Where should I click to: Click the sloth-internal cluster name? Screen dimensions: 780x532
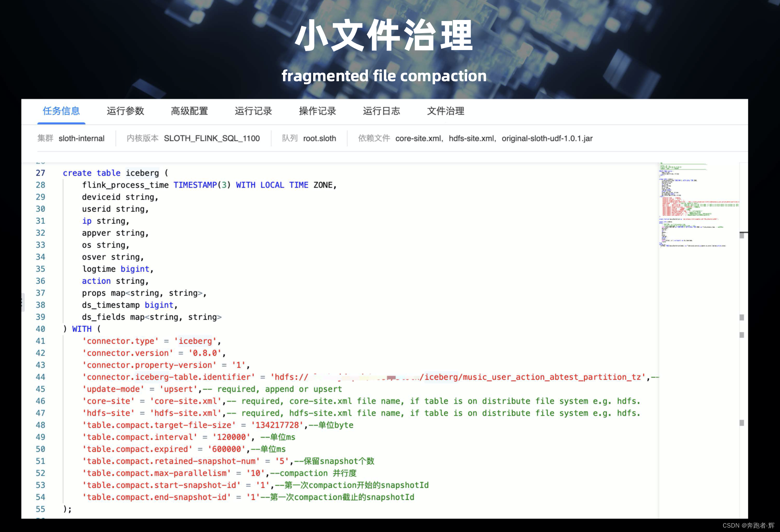[x=82, y=138]
